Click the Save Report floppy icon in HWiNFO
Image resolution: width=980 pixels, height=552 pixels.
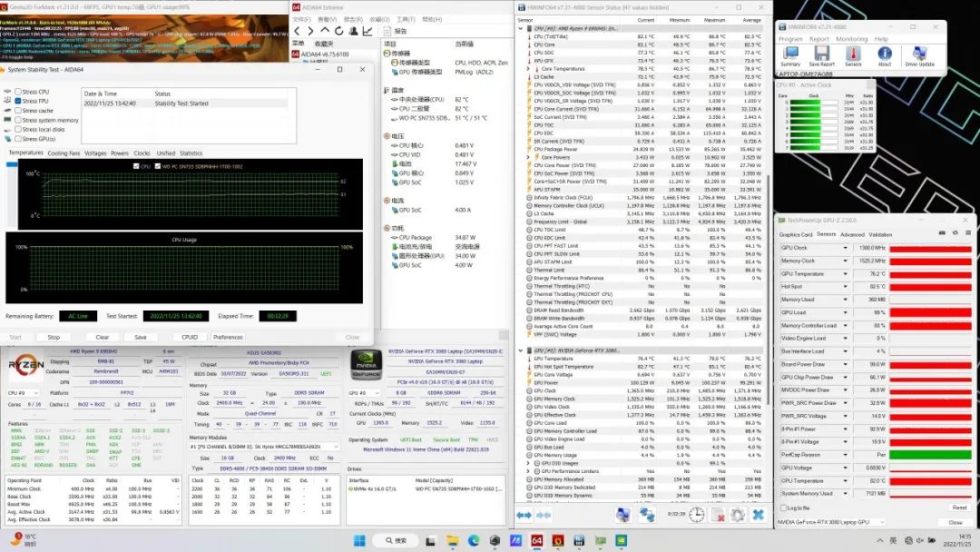click(x=822, y=54)
